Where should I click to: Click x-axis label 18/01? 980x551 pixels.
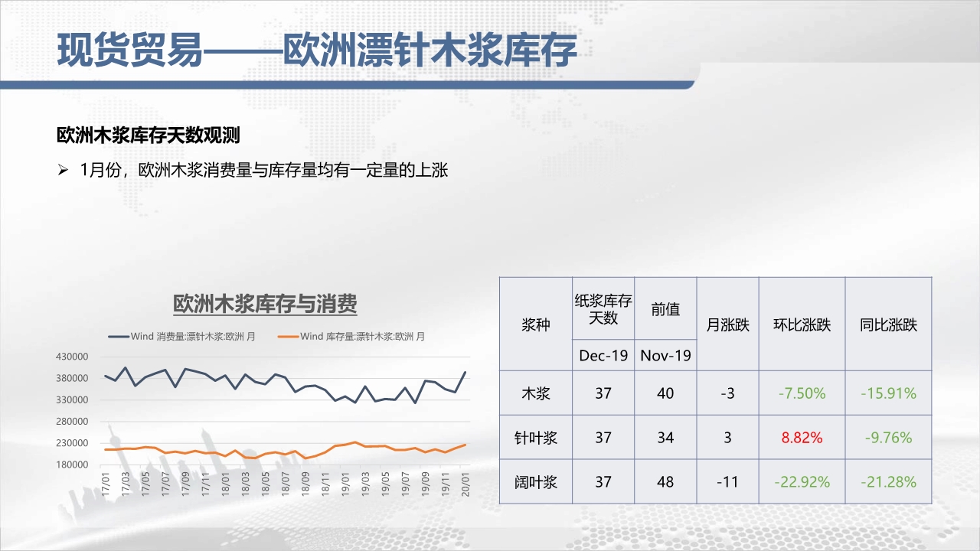[226, 485]
